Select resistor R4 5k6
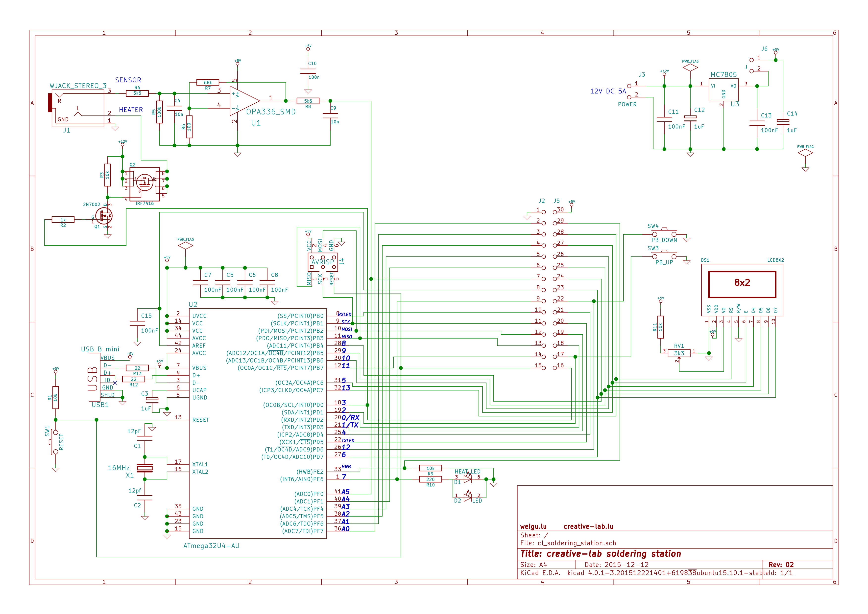Viewport: 868px width, 614px height. coord(137,93)
